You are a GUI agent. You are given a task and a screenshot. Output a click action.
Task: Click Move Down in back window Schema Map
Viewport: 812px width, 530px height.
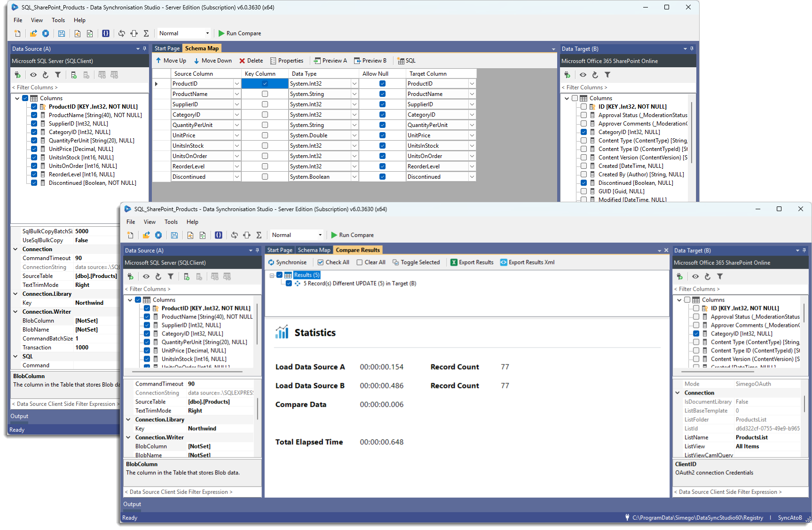[213, 61]
